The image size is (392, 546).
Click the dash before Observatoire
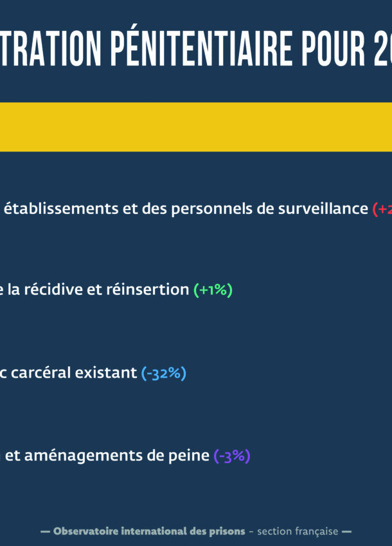point(45,532)
